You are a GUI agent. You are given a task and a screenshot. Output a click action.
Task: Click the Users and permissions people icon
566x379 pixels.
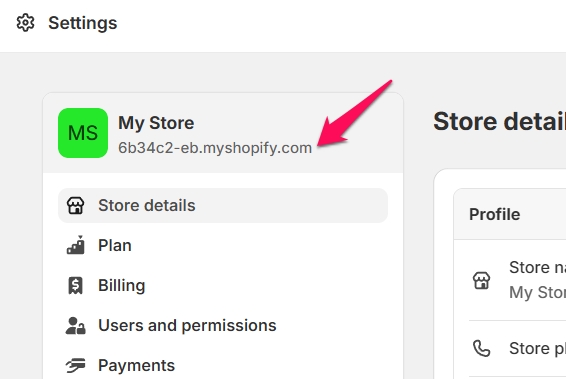[x=75, y=325]
